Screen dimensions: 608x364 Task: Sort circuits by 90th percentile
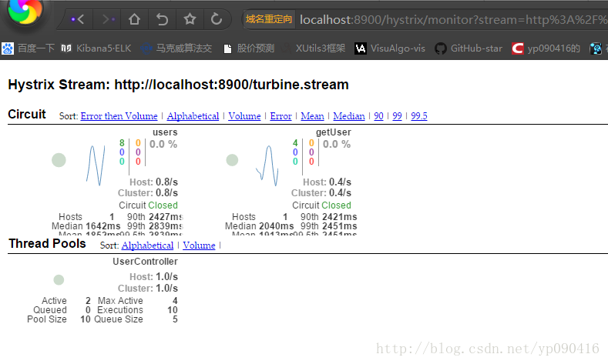tap(378, 115)
